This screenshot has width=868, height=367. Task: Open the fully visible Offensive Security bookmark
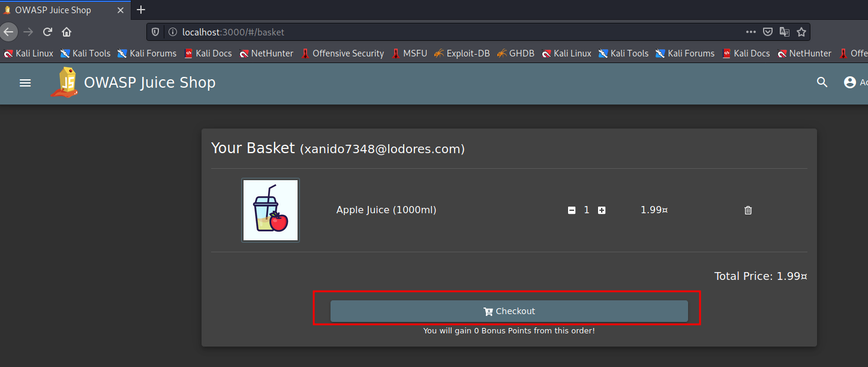click(x=342, y=53)
